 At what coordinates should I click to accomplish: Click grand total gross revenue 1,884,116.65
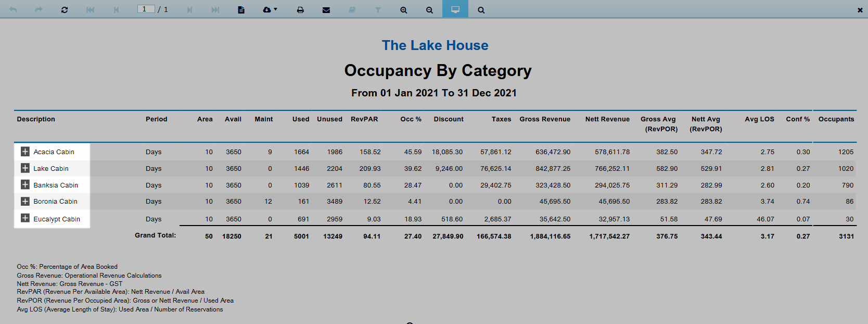550,236
